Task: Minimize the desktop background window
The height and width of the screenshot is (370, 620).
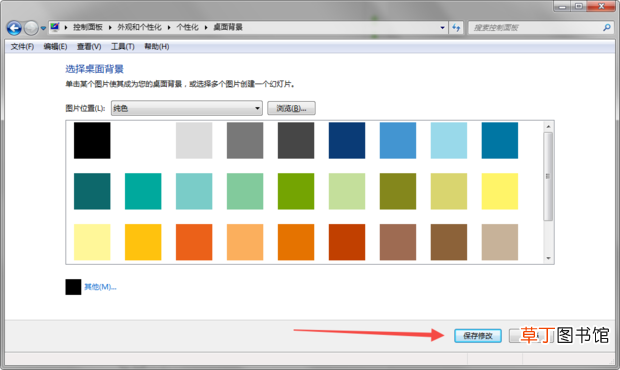Action: 562,6
